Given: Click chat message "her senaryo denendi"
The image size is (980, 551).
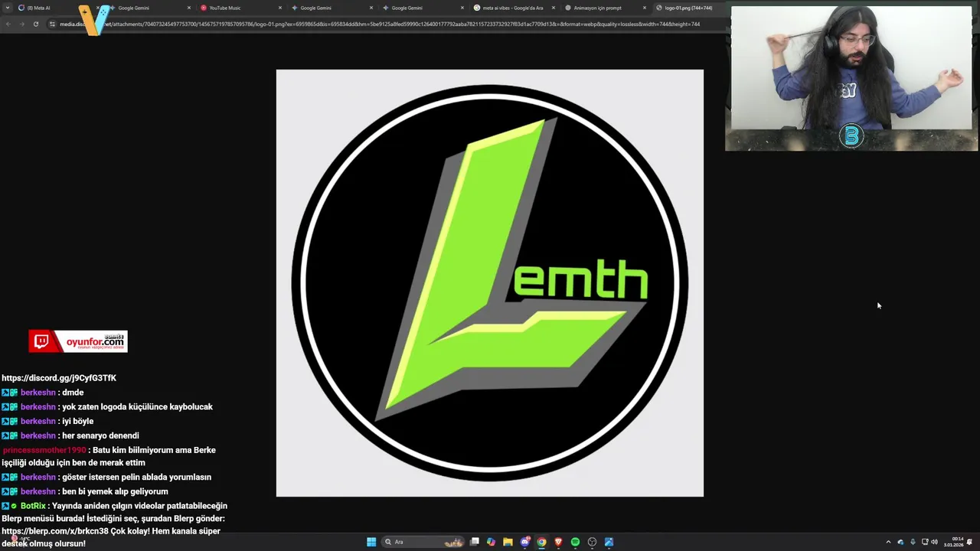Looking at the screenshot, I should point(100,436).
